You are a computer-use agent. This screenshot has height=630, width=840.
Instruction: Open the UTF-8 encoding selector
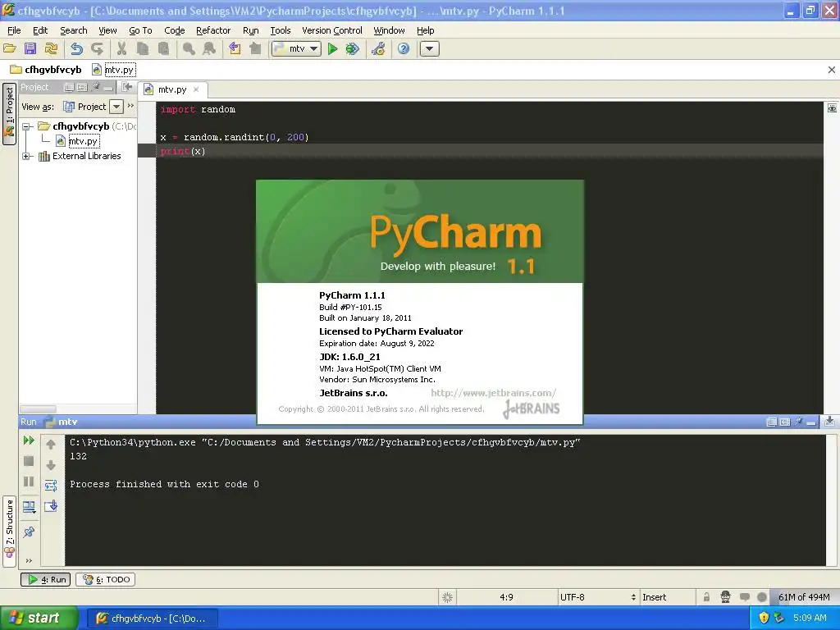pyautogui.click(x=598, y=597)
